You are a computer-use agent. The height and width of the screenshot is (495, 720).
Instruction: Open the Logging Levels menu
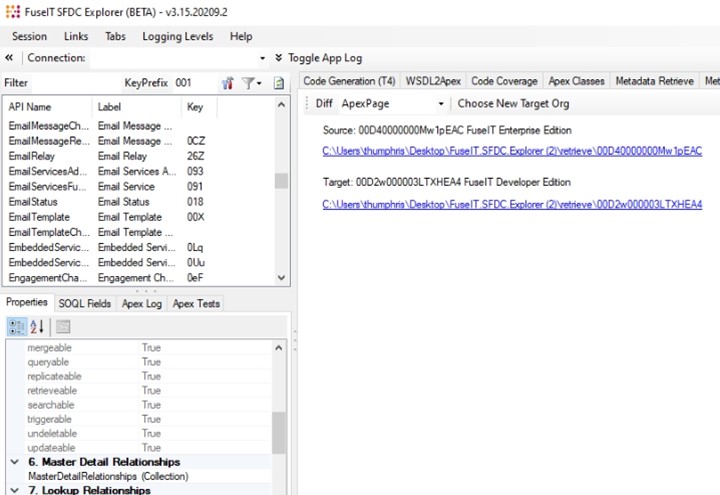[x=178, y=36]
